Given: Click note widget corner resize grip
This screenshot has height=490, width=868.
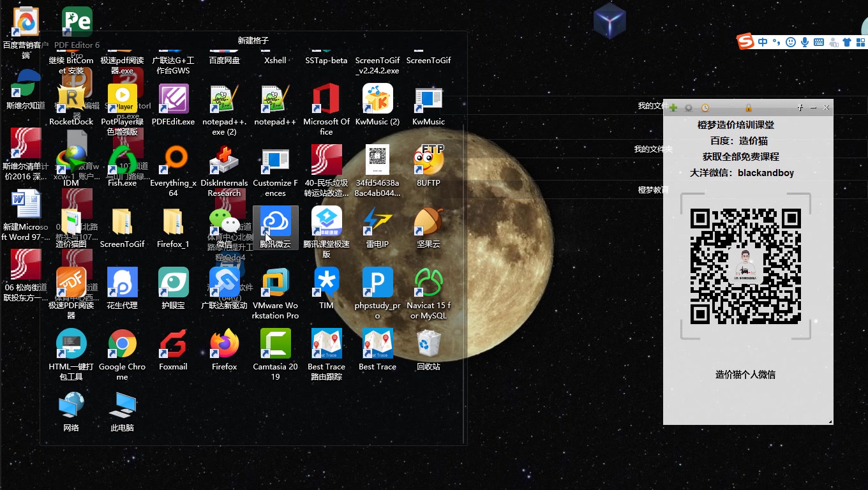Looking at the screenshot, I should [830, 422].
